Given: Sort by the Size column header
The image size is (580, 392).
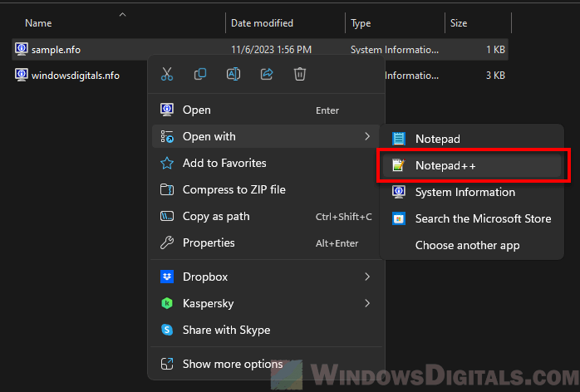Looking at the screenshot, I should [459, 23].
